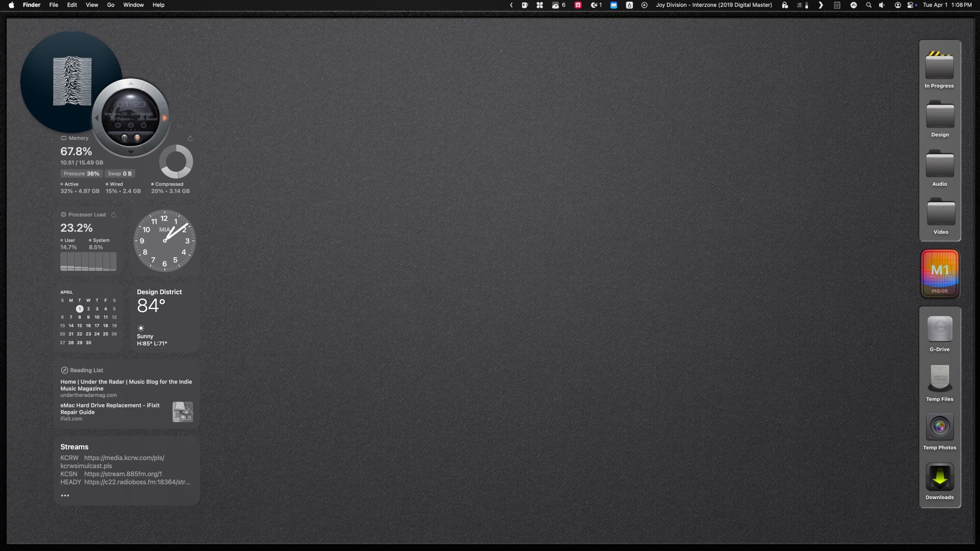This screenshot has height=551, width=980.
Task: Expand the Streams note ellipsis
Action: 65,496
